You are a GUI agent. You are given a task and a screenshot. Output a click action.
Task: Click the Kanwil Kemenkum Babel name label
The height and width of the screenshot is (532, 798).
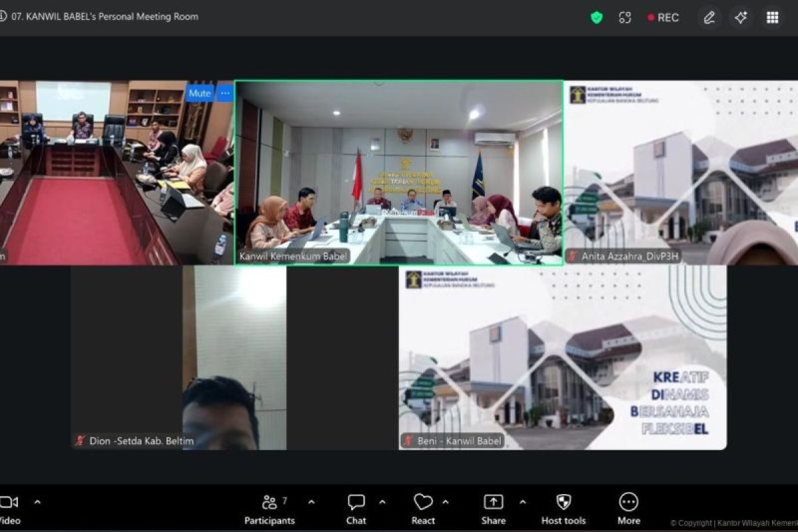[293, 256]
